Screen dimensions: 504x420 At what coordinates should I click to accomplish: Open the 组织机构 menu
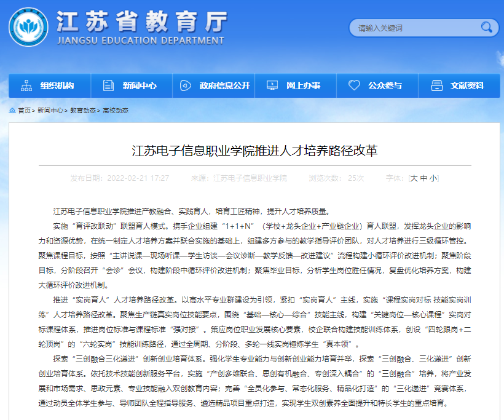pos(50,85)
